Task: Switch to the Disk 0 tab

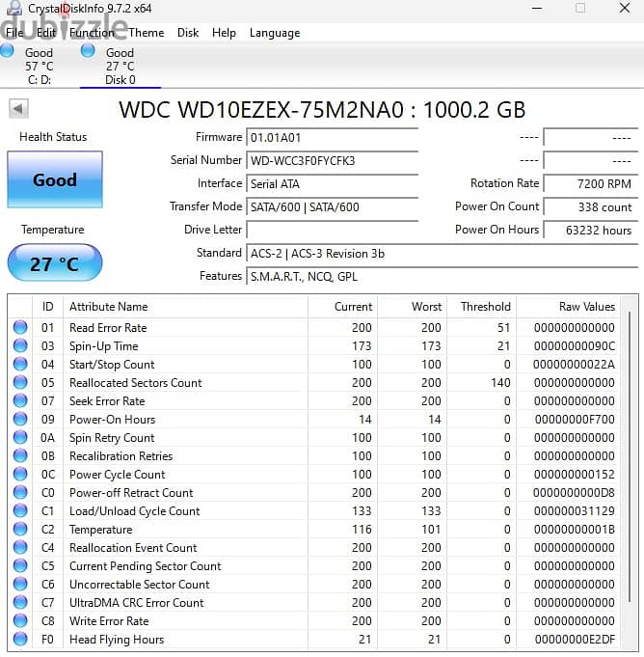Action: point(121,66)
